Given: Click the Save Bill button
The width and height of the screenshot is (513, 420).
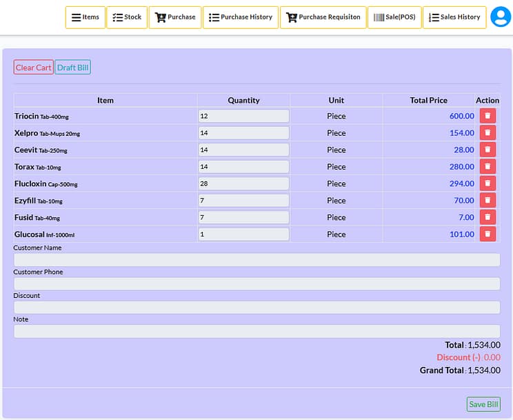Looking at the screenshot, I should (483, 404).
